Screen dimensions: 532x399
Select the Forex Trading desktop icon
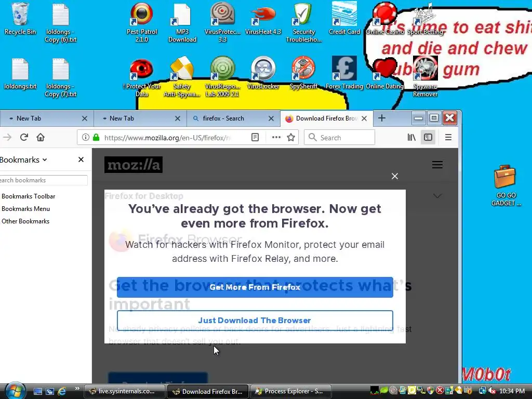click(x=344, y=74)
